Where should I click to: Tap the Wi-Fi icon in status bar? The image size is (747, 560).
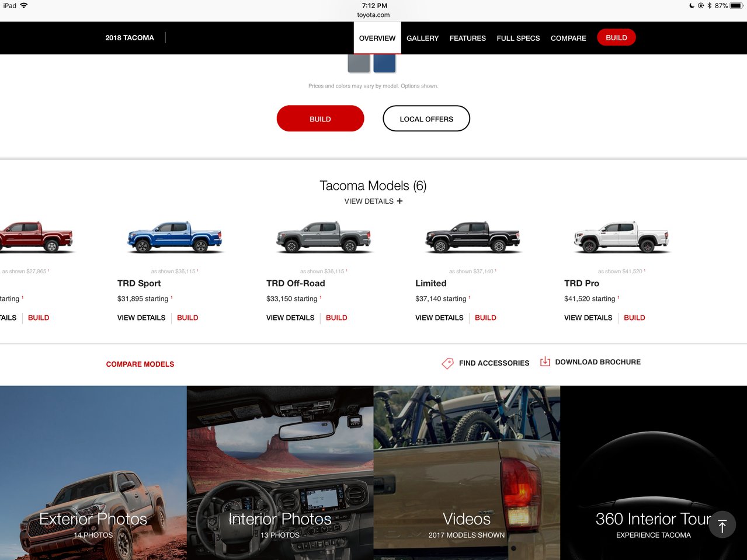24,5
